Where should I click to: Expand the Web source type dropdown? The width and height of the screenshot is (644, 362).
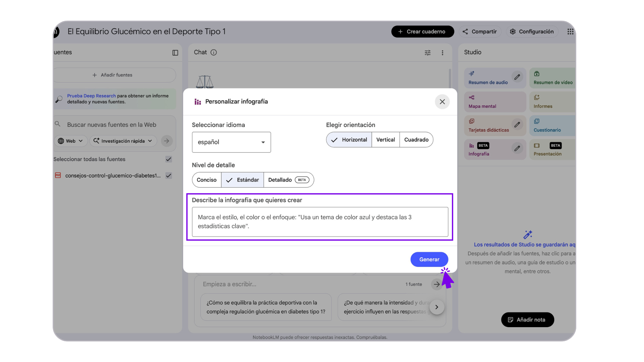click(70, 141)
